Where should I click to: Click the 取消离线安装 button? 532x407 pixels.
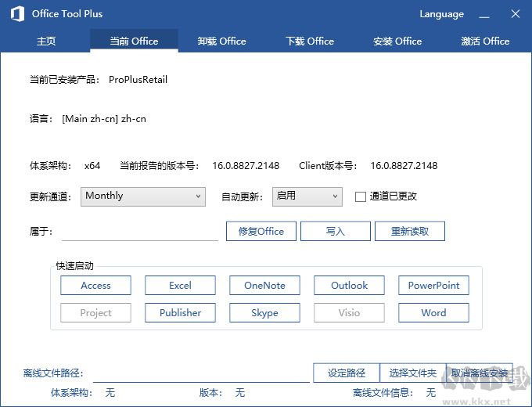480,373
